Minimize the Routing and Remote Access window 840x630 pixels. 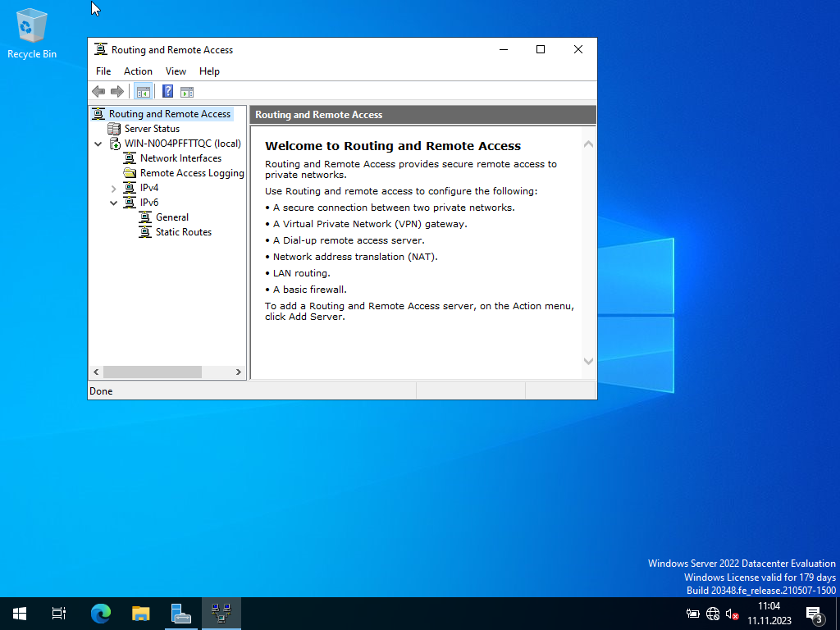tap(504, 49)
